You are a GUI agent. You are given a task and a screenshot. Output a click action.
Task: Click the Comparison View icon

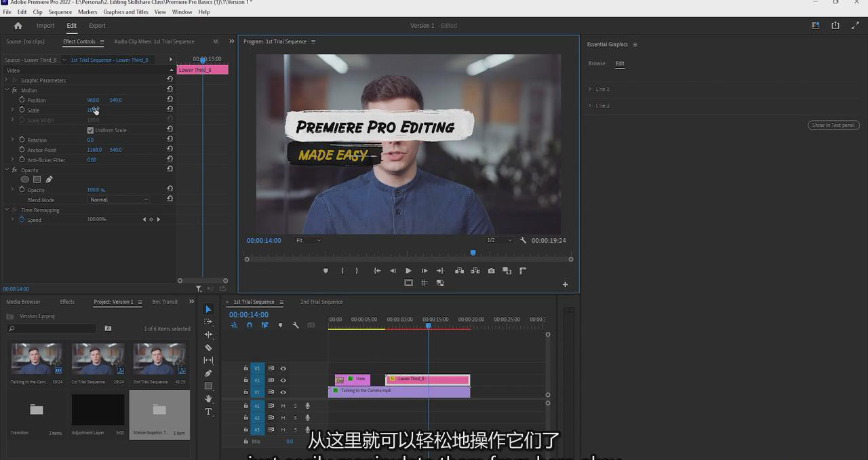click(x=507, y=271)
